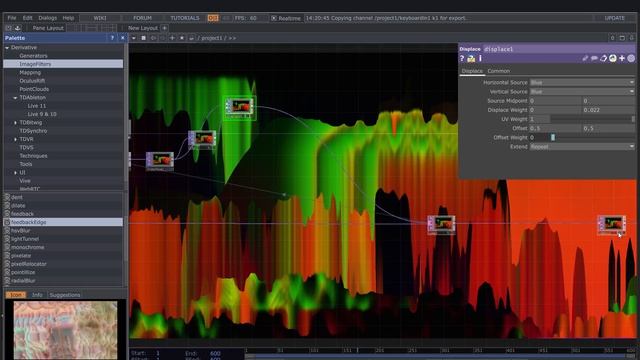Select Generators in the palette tree
Image resolution: width=640 pixels, height=360 pixels.
pos(33,56)
